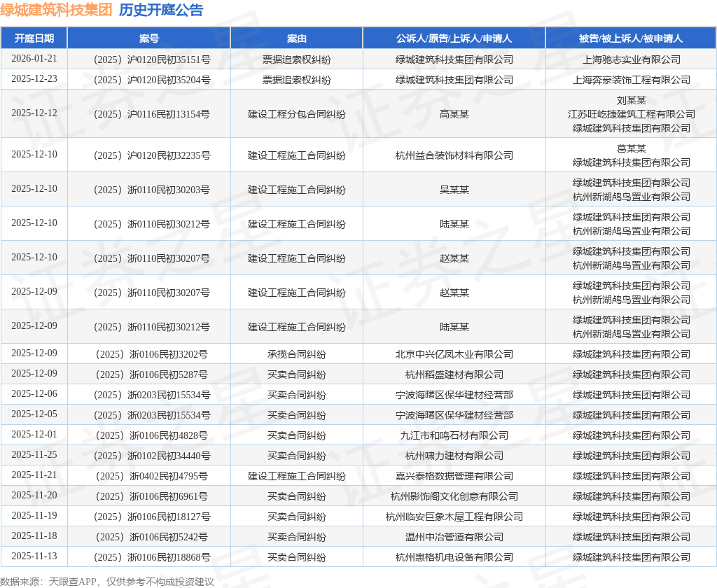This screenshot has width=717, height=588.
Task: Click case number 沪0120民初35151号
Action: (152, 59)
